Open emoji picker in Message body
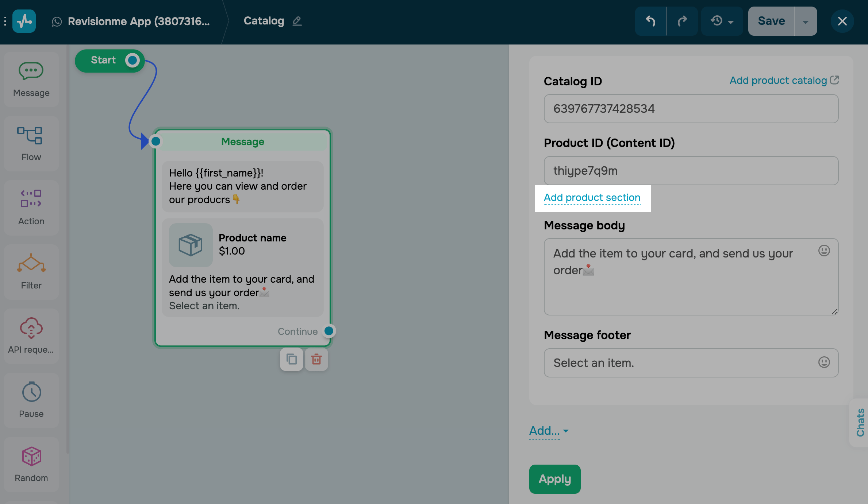 (824, 251)
